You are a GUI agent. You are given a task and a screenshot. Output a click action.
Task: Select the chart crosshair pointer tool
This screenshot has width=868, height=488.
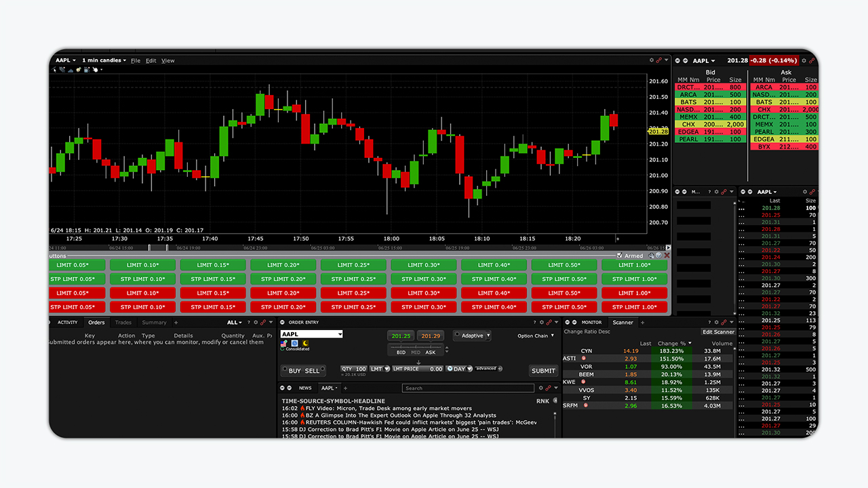pyautogui.click(x=54, y=69)
